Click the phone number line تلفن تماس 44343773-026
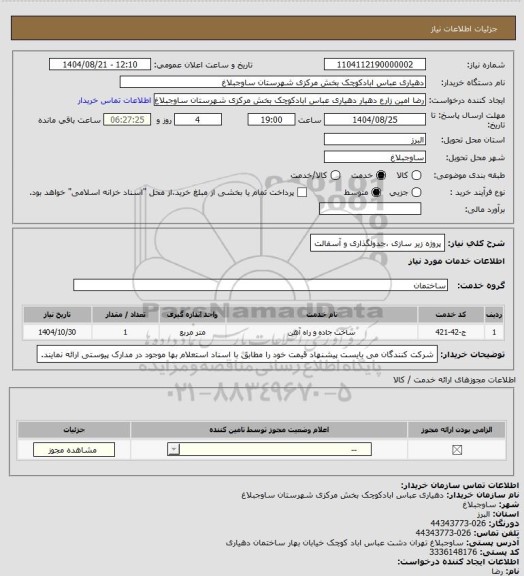524x576 pixels. point(467,533)
